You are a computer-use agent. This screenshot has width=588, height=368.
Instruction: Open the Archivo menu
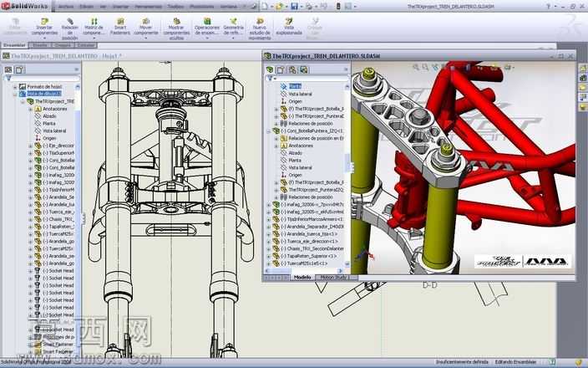66,7
